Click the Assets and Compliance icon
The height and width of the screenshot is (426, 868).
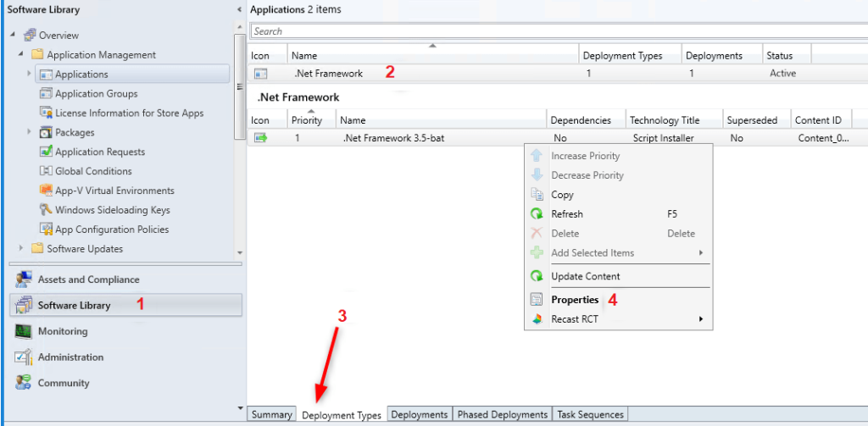pyautogui.click(x=24, y=279)
